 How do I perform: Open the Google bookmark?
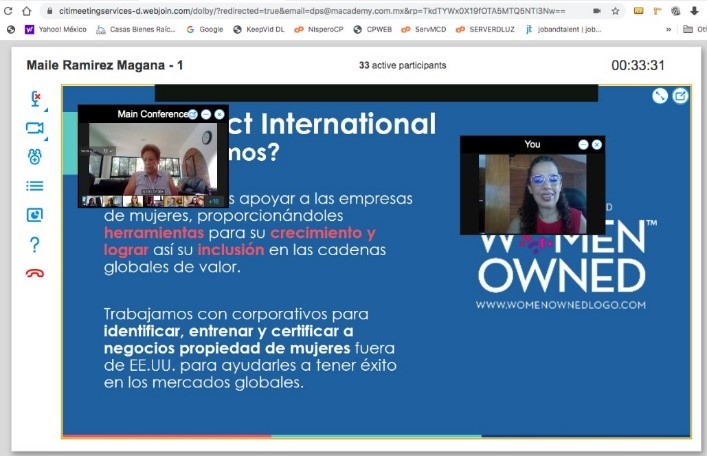pyautogui.click(x=205, y=29)
